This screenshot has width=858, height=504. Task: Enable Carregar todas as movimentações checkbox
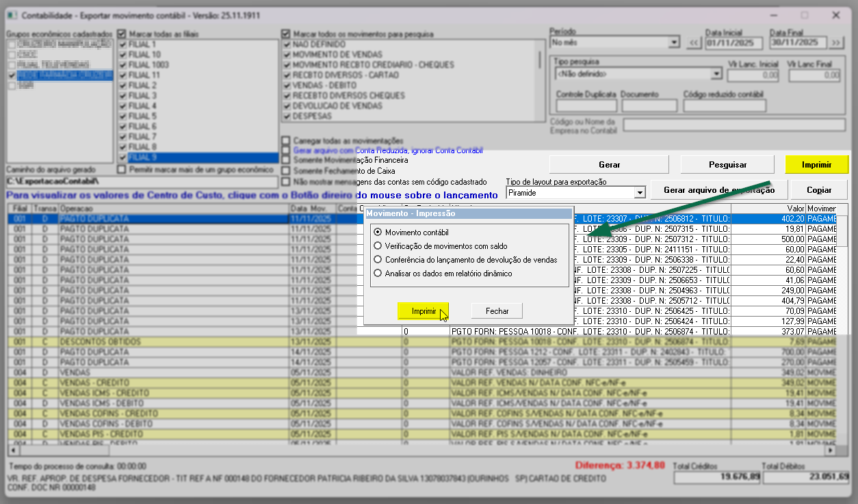click(x=286, y=140)
